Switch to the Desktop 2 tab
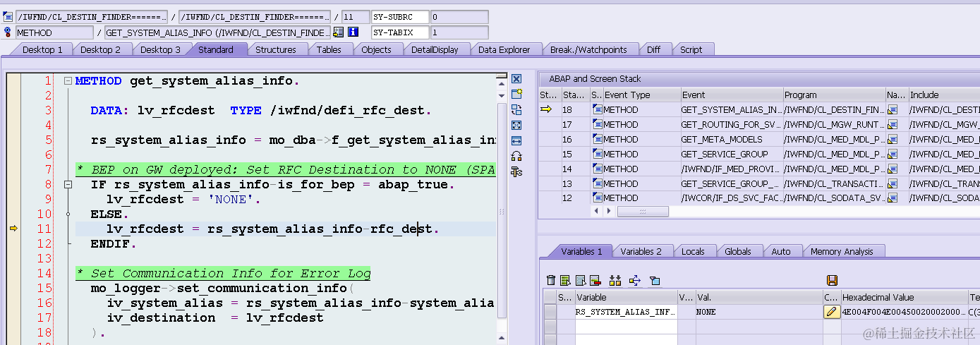980x345 pixels. pos(100,49)
